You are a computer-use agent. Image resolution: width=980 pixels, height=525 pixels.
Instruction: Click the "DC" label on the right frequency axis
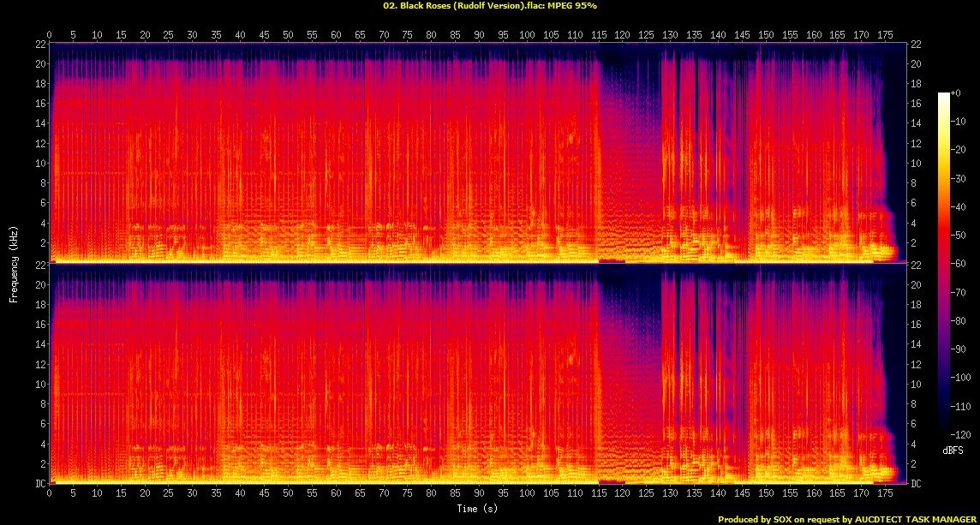tap(915, 484)
